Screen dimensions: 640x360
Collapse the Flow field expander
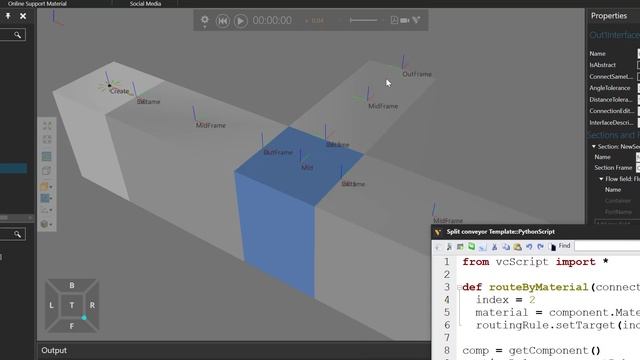click(601, 179)
